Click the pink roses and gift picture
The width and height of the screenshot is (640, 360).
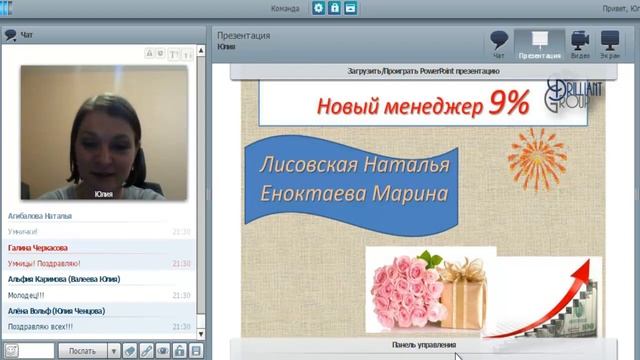point(431,290)
